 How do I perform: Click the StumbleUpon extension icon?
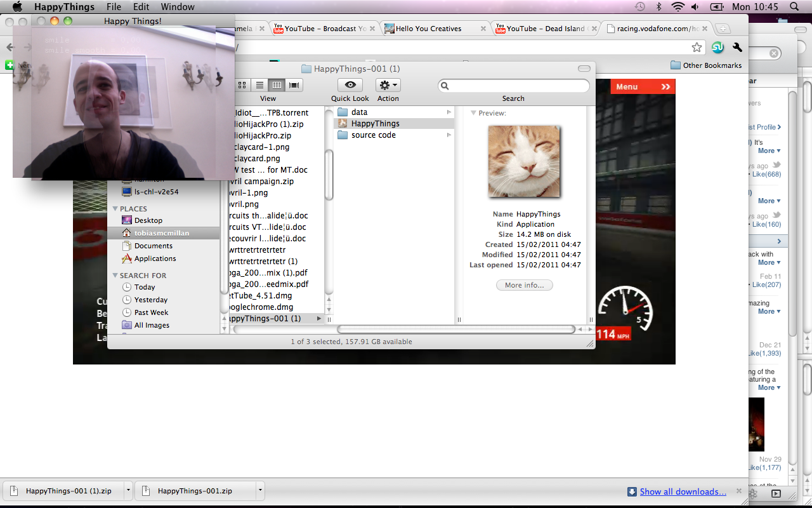[717, 48]
